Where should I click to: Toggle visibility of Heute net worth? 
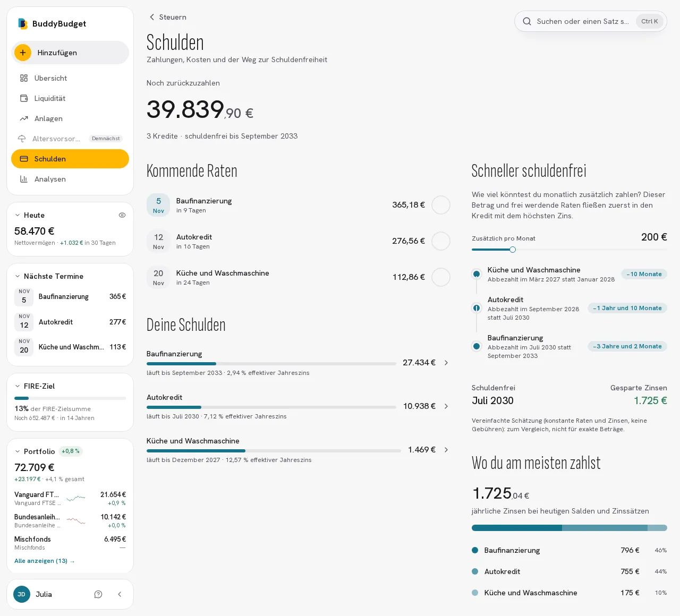(x=122, y=215)
